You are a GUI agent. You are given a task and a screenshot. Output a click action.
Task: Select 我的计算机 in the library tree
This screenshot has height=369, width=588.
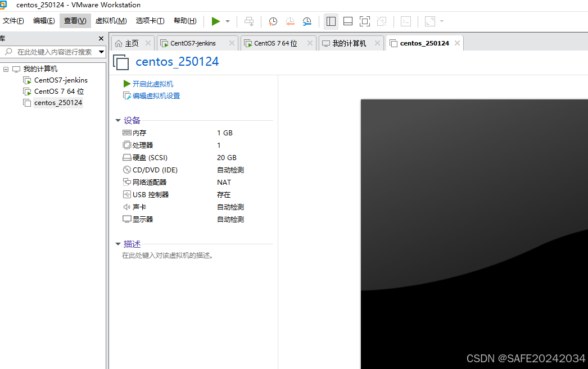click(x=40, y=69)
